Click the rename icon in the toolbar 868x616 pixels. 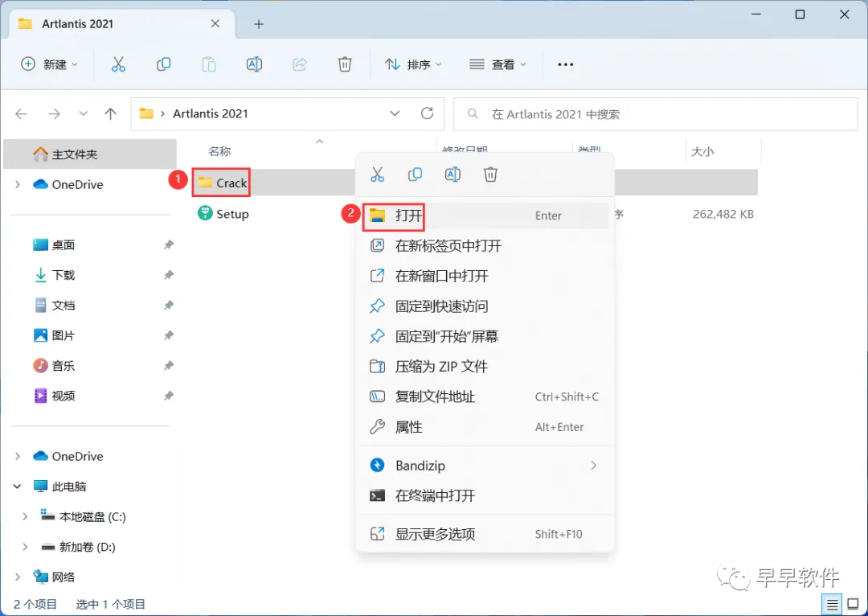[x=254, y=64]
